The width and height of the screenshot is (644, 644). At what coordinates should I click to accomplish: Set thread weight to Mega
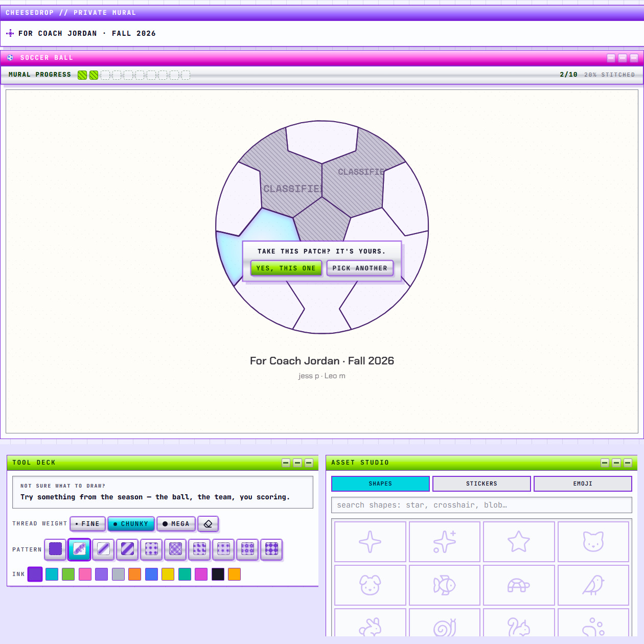[176, 524]
